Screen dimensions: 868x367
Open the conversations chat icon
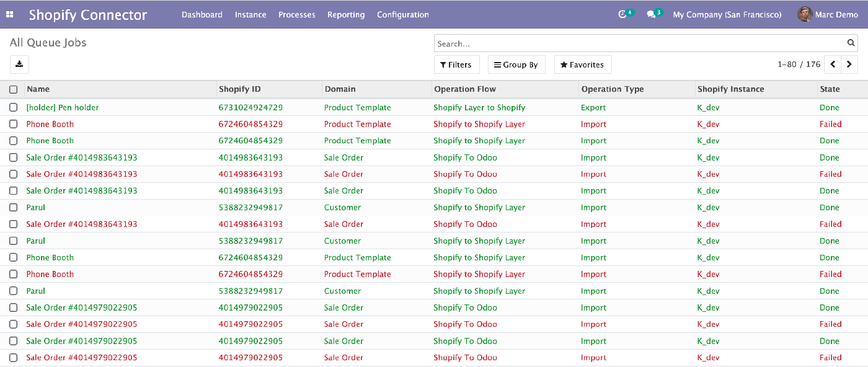pyautogui.click(x=651, y=14)
